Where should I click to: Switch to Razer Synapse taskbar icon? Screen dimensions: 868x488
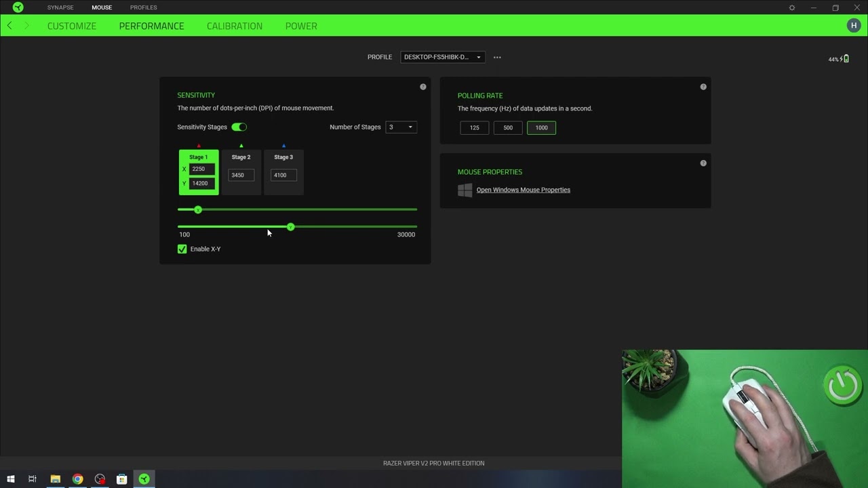[144, 479]
